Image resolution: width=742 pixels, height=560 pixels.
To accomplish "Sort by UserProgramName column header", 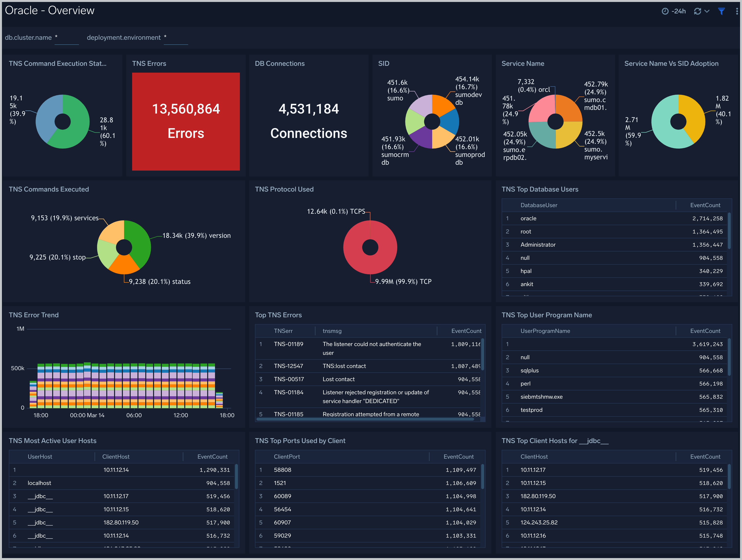I will point(545,331).
